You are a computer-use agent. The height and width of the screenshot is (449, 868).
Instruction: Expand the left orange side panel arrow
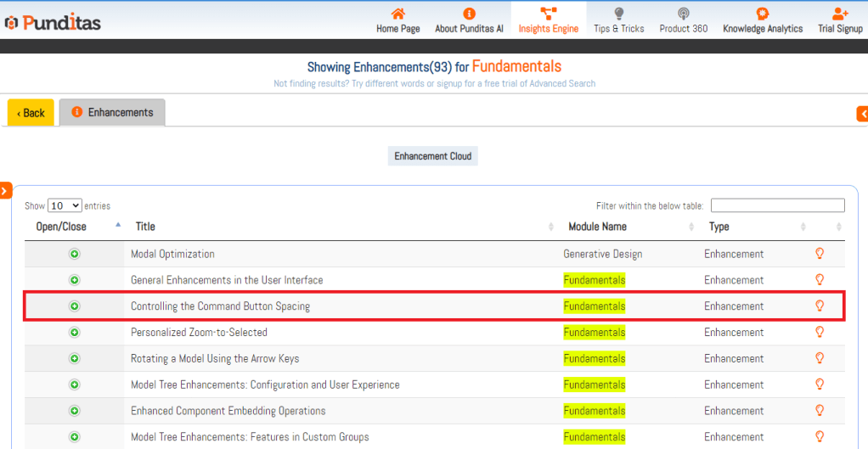coord(5,191)
